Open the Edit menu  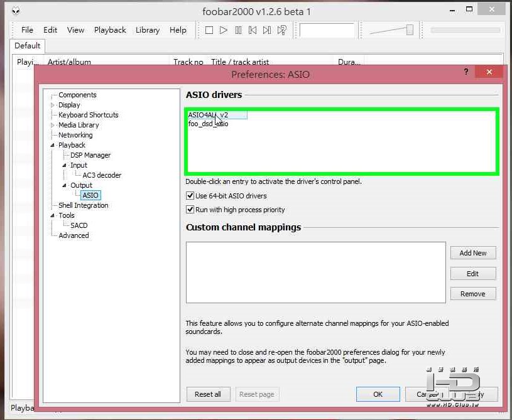(50, 30)
